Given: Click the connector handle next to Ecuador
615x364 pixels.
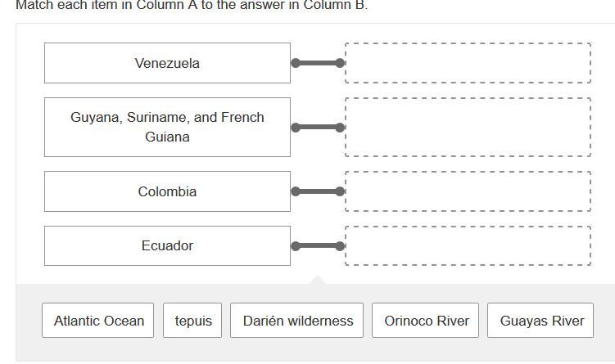Looking at the screenshot, I should (318, 245).
